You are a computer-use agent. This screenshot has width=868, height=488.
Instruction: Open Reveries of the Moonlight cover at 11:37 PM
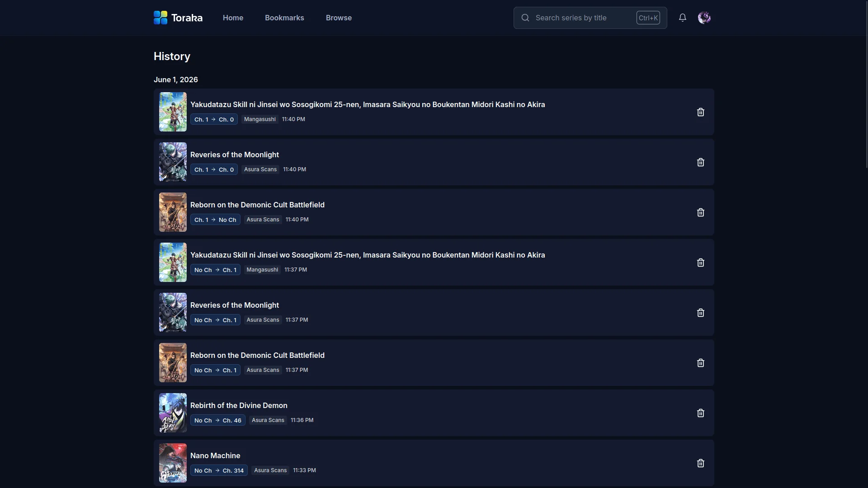point(173,313)
